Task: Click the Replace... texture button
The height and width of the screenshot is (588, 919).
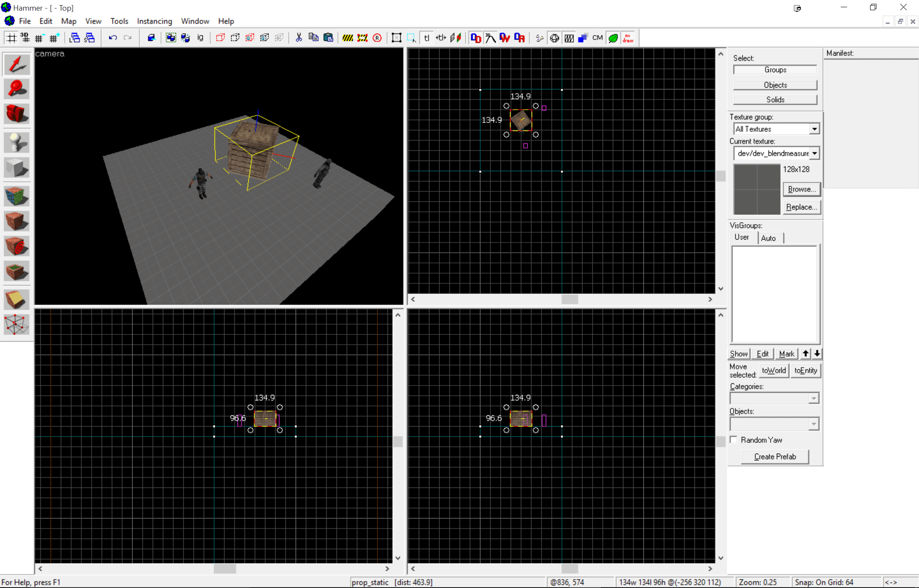Action: click(x=802, y=207)
